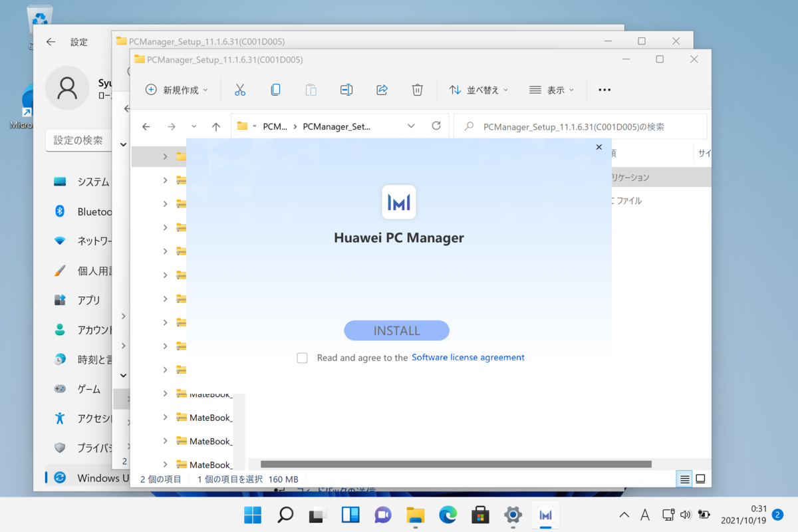
Task: Click the Delete trash icon in Explorer toolbar
Action: click(x=417, y=90)
